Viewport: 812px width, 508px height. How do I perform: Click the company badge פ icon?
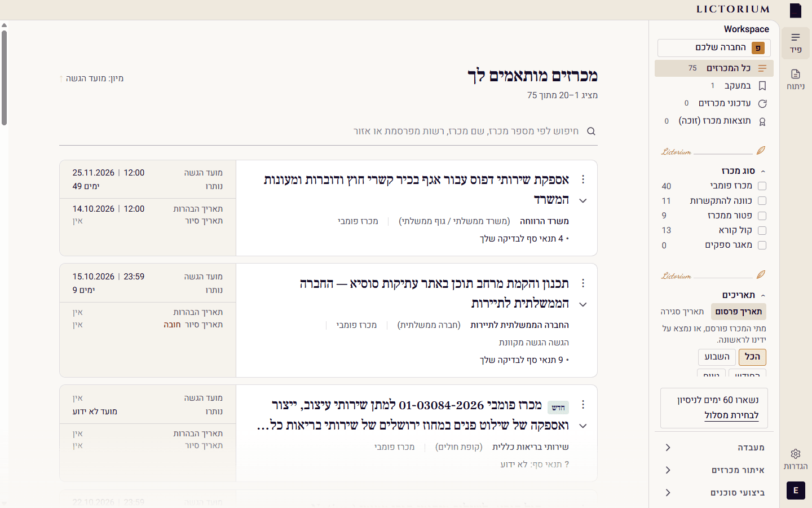(x=758, y=48)
